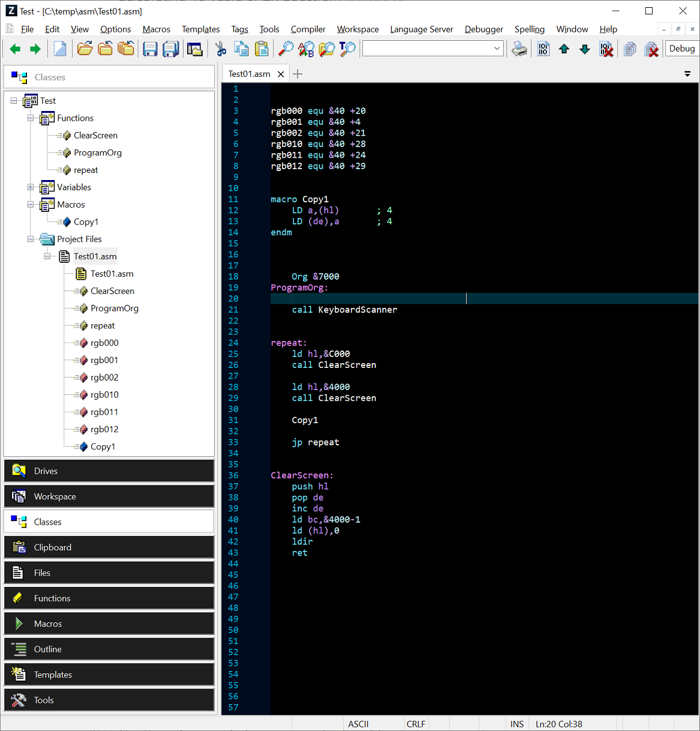Create a new document from the toolbar

(60, 49)
